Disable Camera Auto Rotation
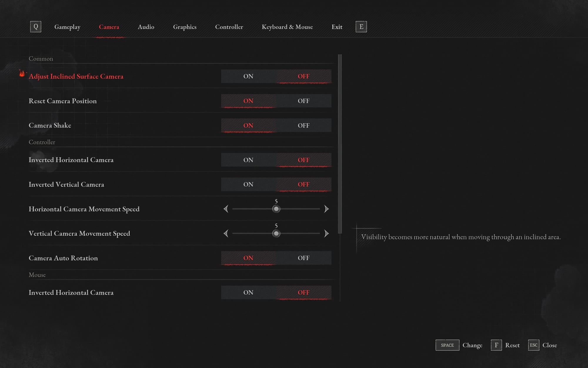The image size is (588, 368). click(x=304, y=258)
